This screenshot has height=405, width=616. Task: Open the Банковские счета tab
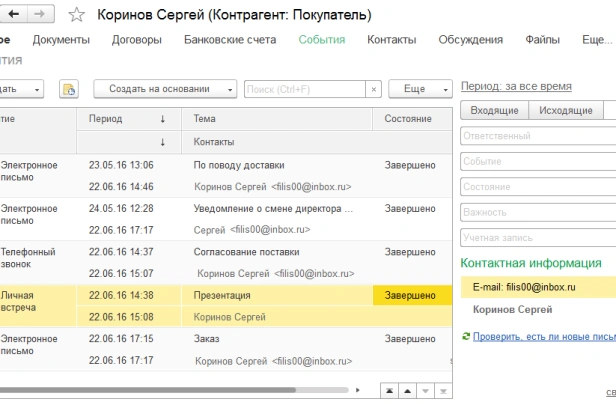click(230, 40)
